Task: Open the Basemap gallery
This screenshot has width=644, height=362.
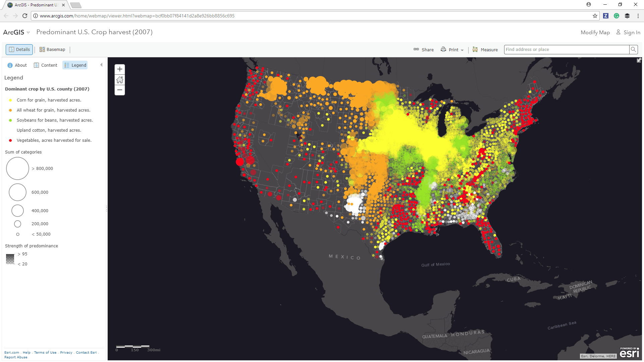Action: [52, 50]
